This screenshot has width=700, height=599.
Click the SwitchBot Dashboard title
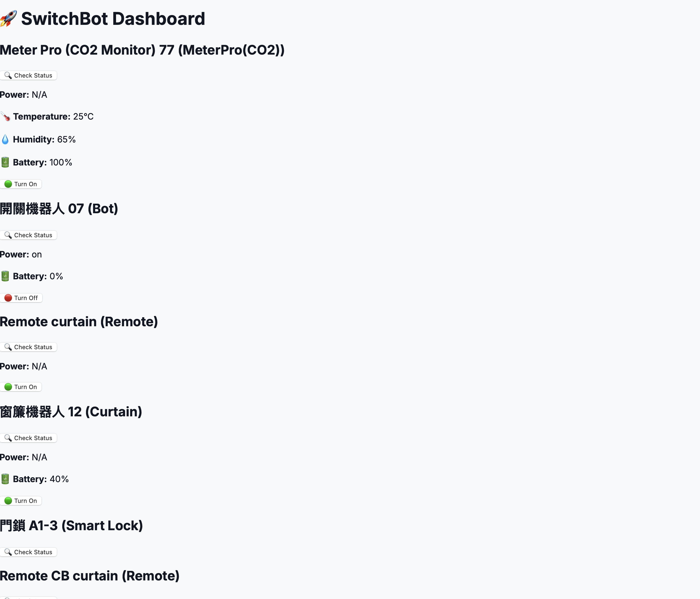[x=113, y=19]
